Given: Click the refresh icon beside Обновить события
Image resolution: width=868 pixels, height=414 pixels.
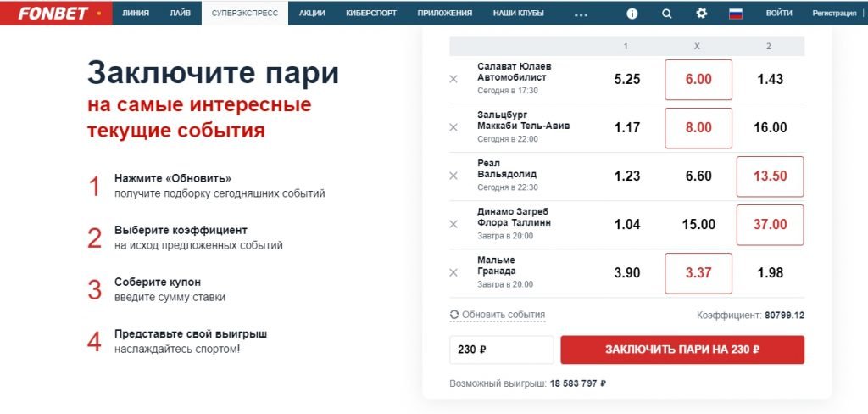Looking at the screenshot, I should coord(454,315).
